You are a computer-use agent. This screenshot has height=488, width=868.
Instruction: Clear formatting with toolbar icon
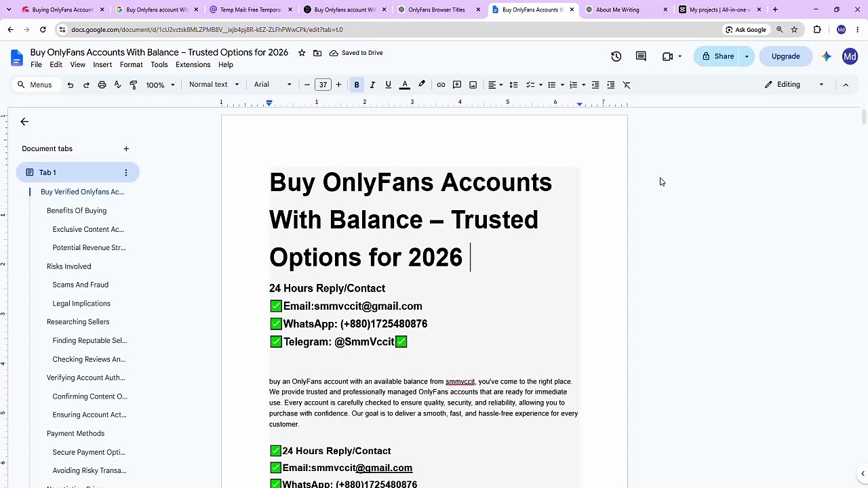[x=627, y=85]
